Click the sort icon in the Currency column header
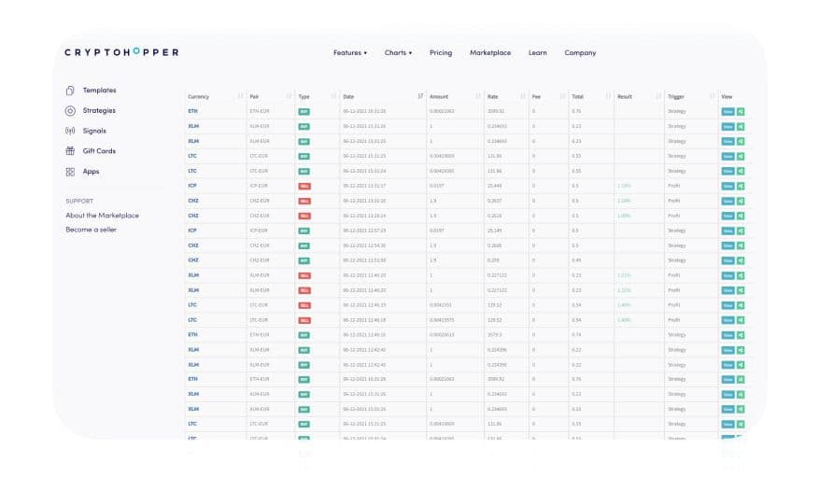 coord(240,96)
